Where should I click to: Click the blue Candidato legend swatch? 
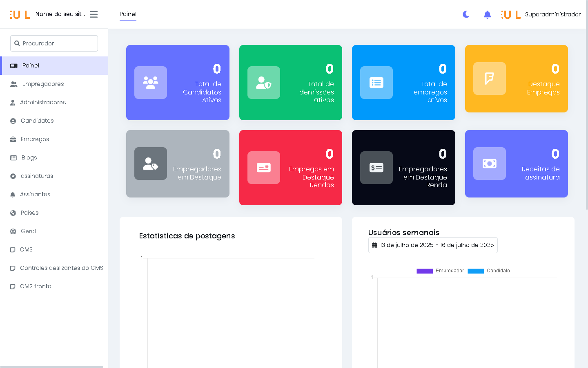476,271
